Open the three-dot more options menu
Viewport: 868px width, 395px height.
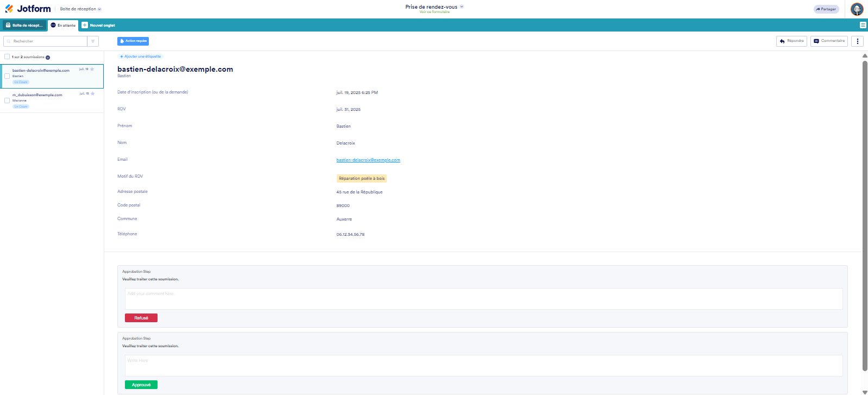[x=857, y=41]
